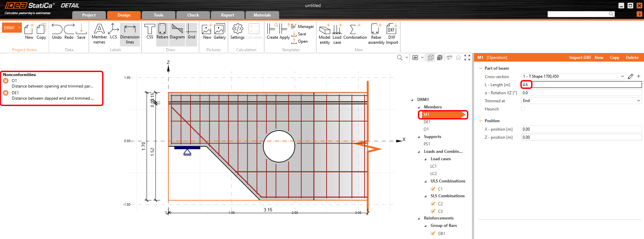
Task: Click the X - position input field
Action: pos(581,129)
